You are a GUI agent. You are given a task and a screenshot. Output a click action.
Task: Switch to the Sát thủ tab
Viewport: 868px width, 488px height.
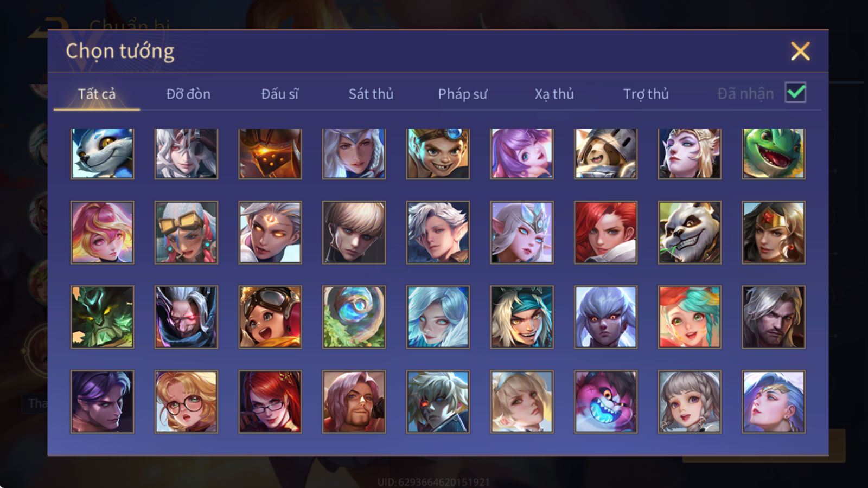[x=371, y=94]
